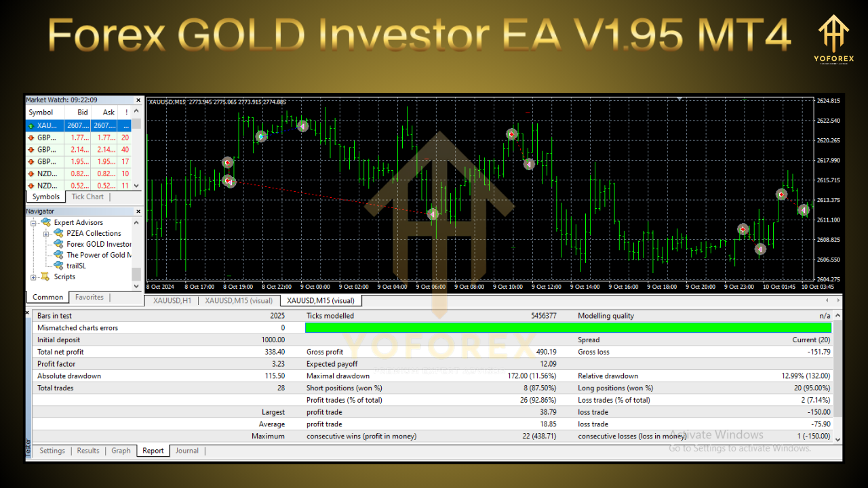Sort Market Watch by Symbol column header

coord(45,113)
